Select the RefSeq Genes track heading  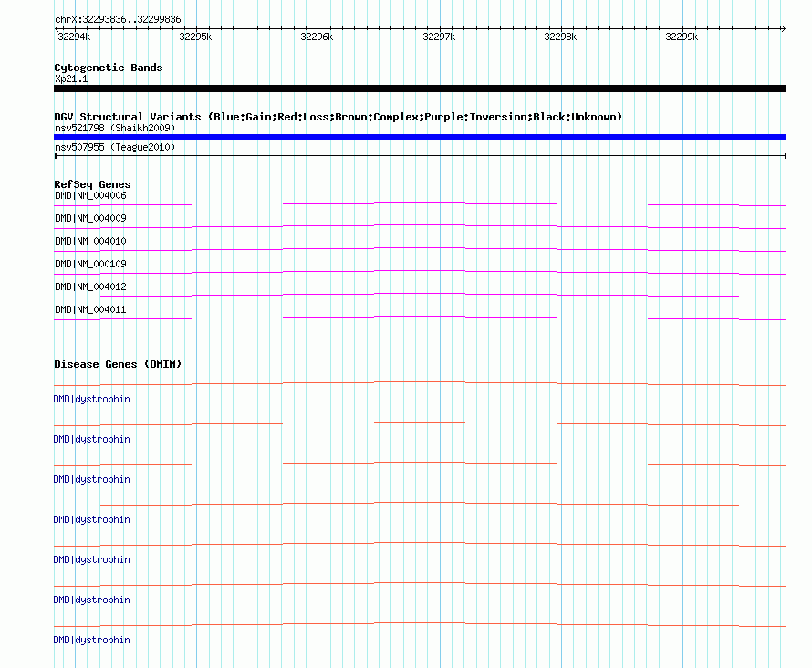(x=92, y=184)
